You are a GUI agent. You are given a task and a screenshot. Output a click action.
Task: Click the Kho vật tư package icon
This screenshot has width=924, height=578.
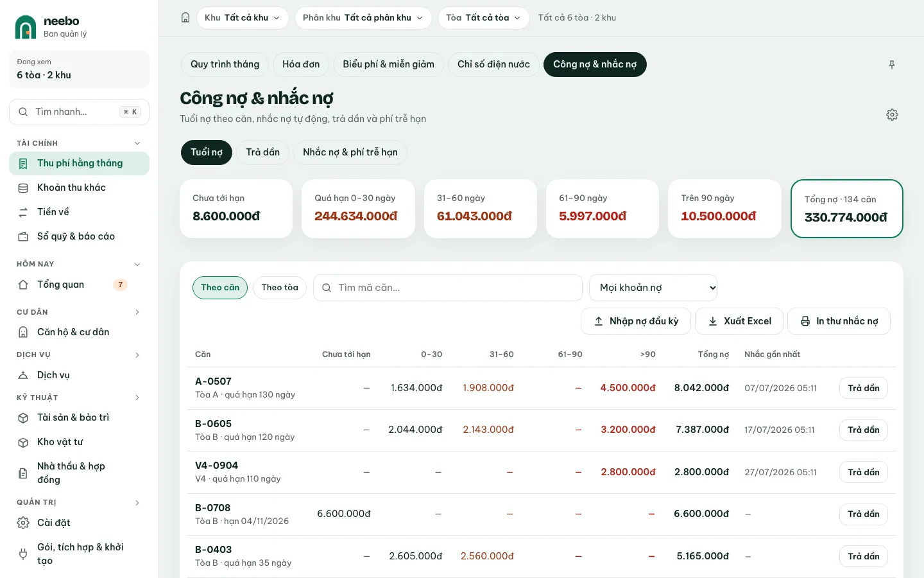23,442
